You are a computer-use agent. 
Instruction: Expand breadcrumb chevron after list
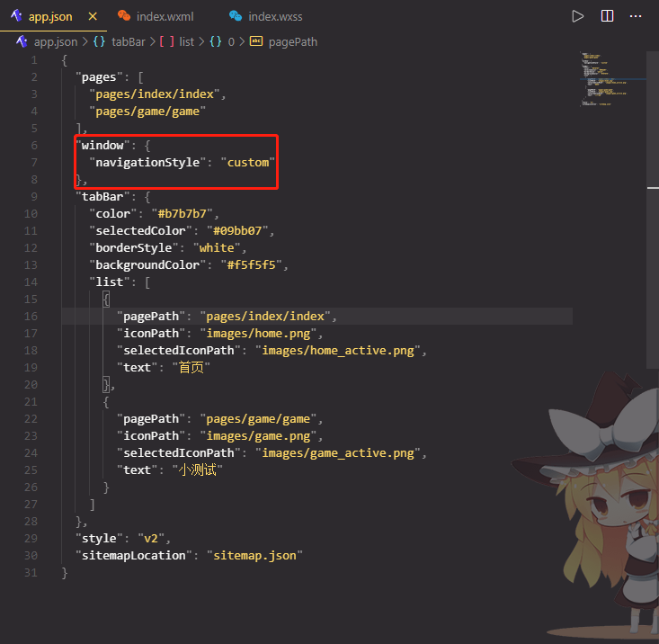201,42
